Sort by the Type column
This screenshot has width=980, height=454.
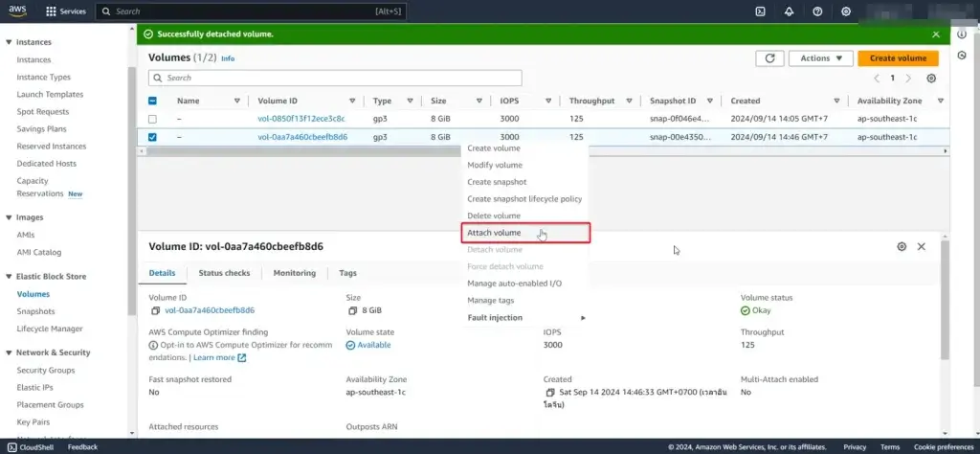[410, 101]
